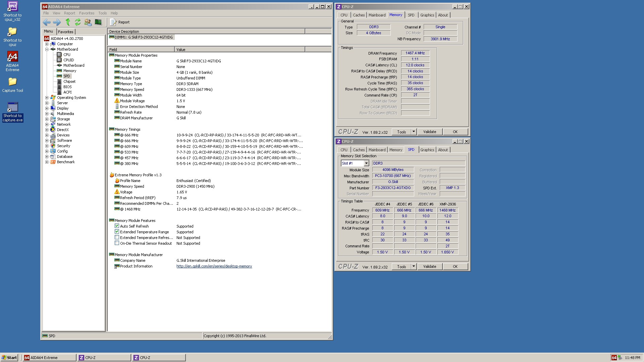Expand the Operating System tree node
Image resolution: width=644 pixels, height=362 pixels.
tap(47, 98)
